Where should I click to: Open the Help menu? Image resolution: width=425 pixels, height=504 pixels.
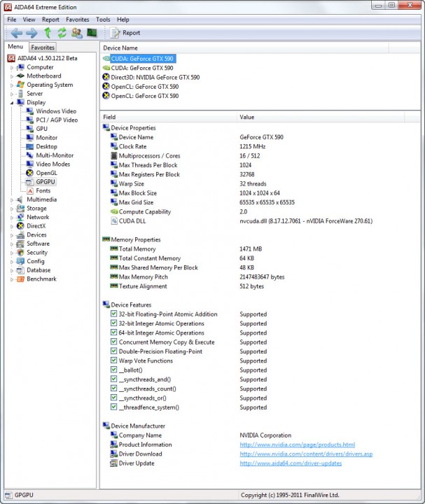point(123,20)
